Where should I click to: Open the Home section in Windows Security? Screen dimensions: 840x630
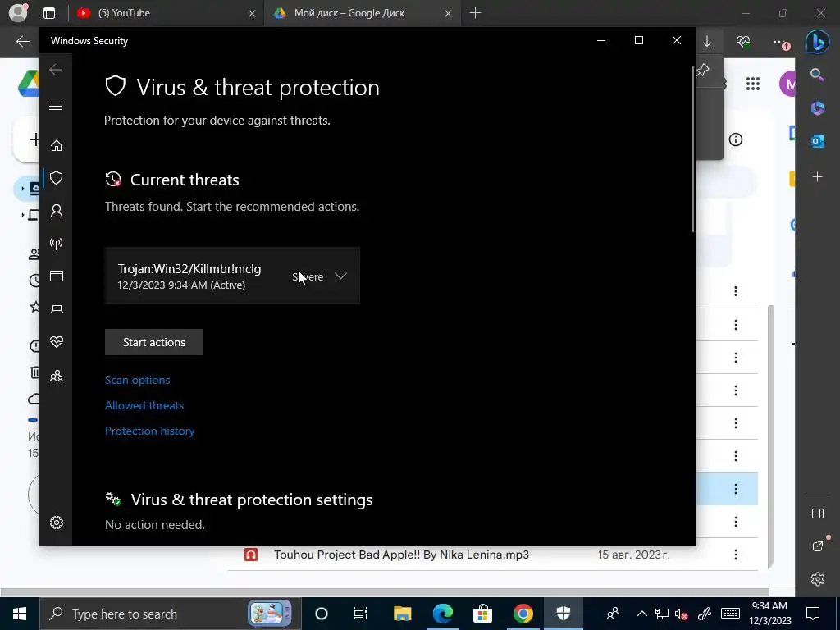pos(57,146)
